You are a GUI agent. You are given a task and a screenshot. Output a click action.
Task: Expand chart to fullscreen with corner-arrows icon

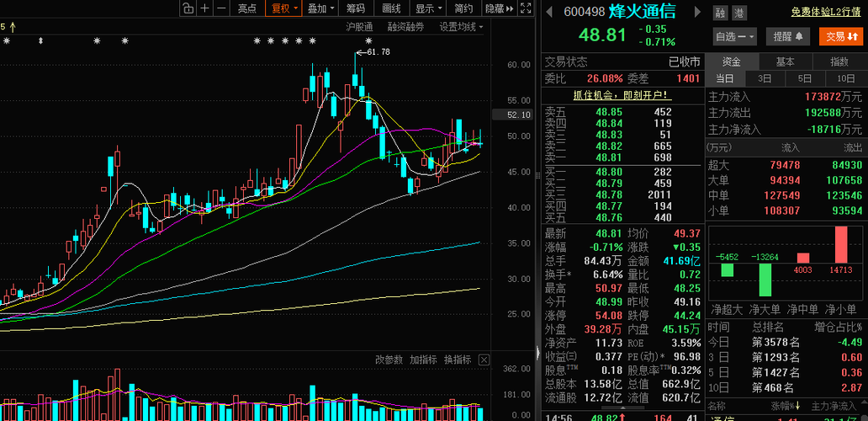click(526, 8)
